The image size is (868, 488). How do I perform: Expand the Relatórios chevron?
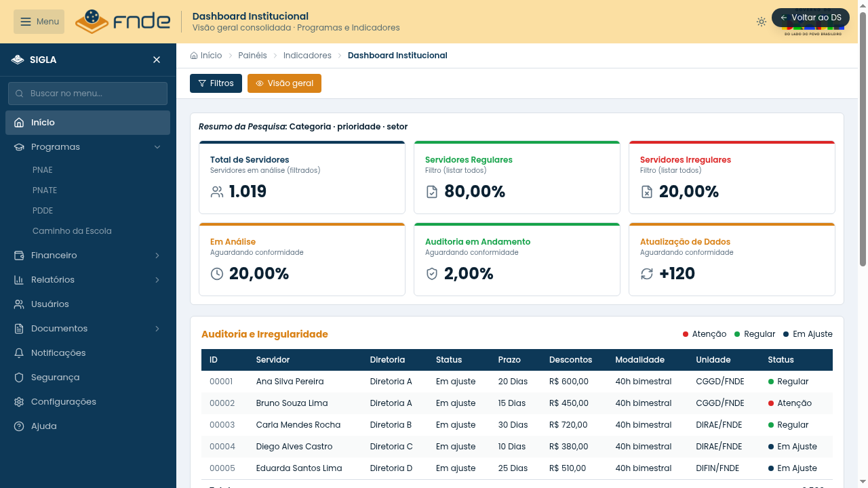coord(157,280)
